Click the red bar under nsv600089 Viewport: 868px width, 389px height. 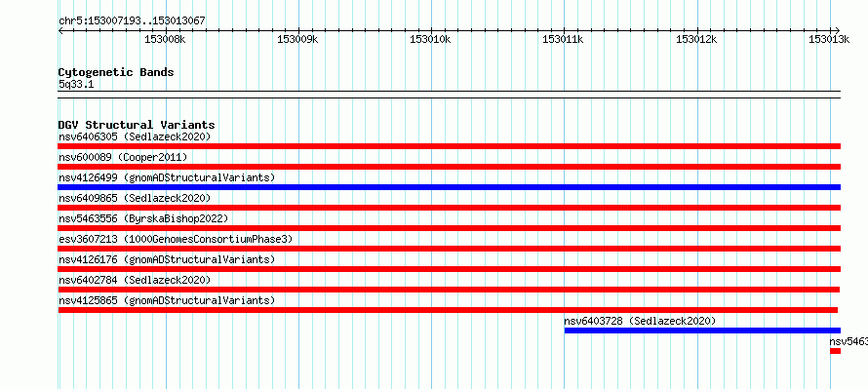(449, 167)
